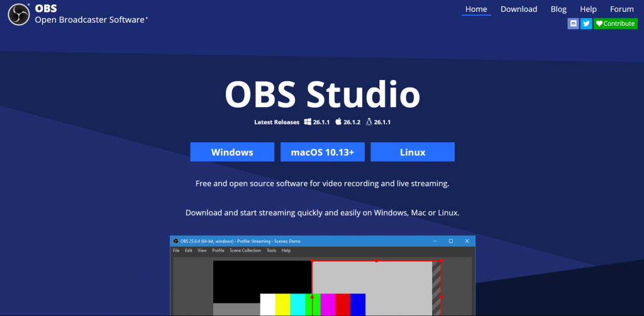Choose the Linux download button
The image size is (644, 316).
(413, 152)
